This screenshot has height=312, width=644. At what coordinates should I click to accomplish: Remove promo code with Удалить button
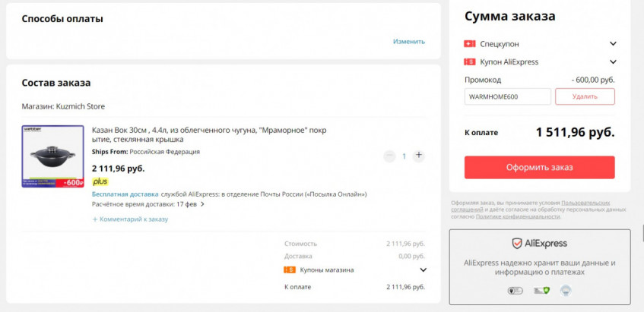(585, 96)
